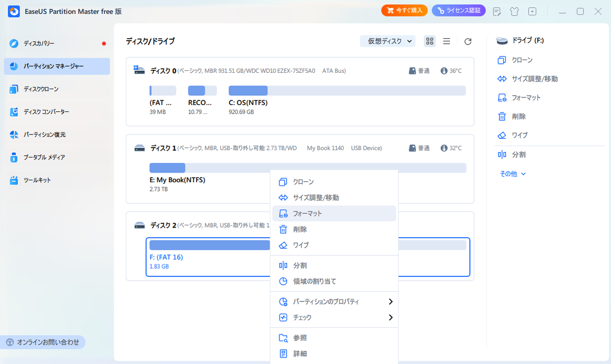Choose 参照 in context menu

[x=334, y=338]
